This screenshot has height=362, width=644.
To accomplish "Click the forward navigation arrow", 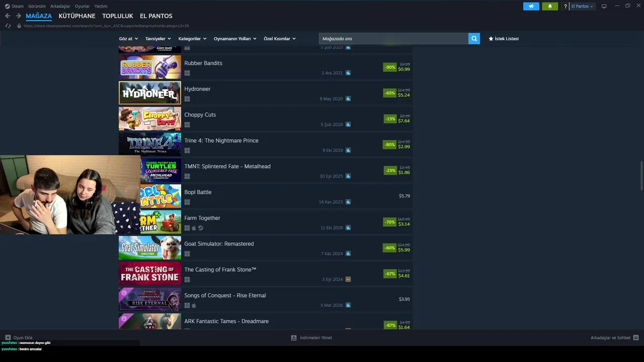I will [18, 16].
